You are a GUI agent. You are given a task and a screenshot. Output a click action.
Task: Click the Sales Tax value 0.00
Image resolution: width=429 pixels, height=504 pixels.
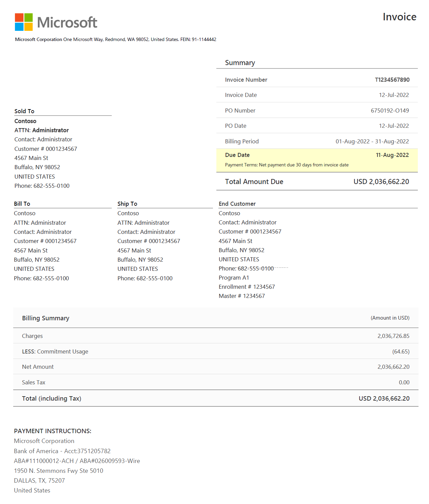tap(404, 382)
